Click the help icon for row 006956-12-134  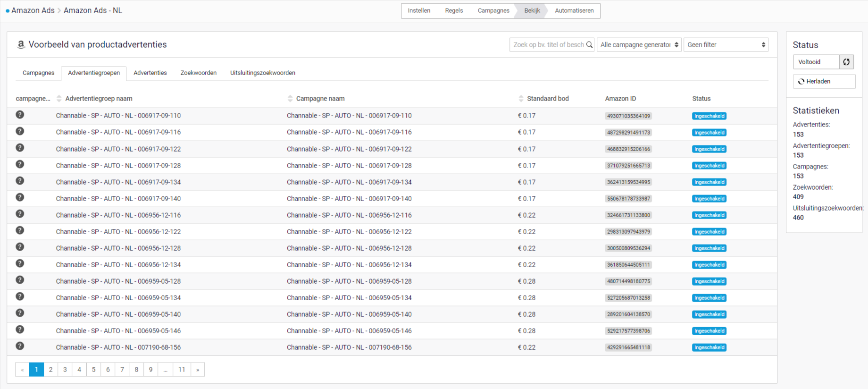pyautogui.click(x=20, y=263)
